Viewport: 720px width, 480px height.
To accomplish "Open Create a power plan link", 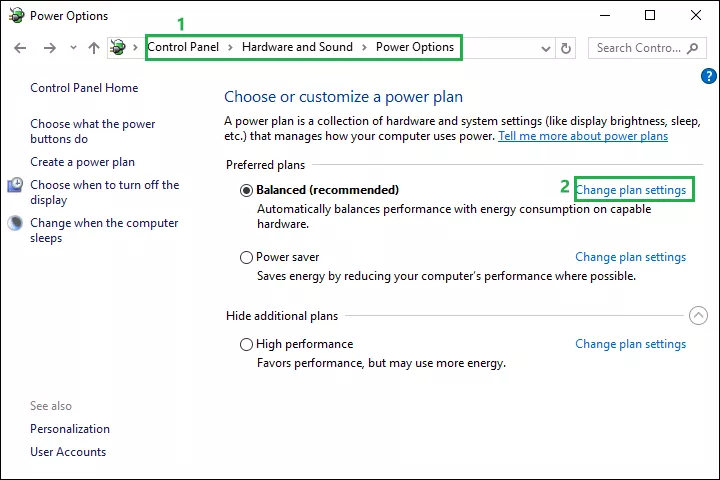I will pos(83,162).
